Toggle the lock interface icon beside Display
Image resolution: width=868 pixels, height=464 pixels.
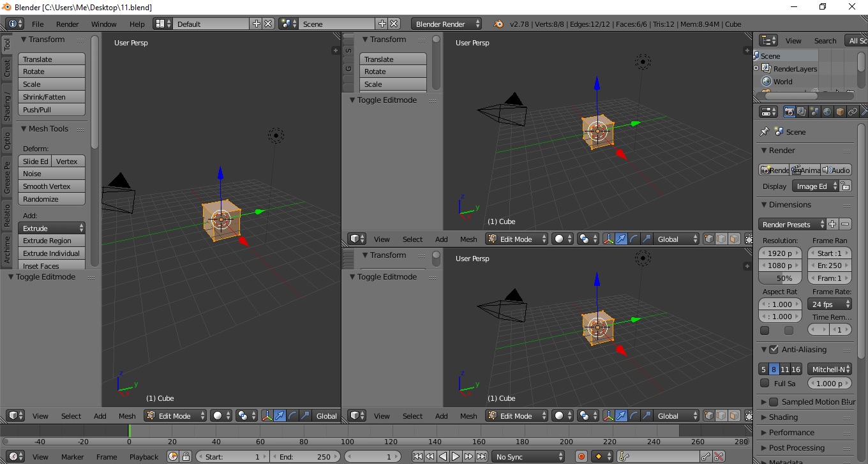(845, 186)
